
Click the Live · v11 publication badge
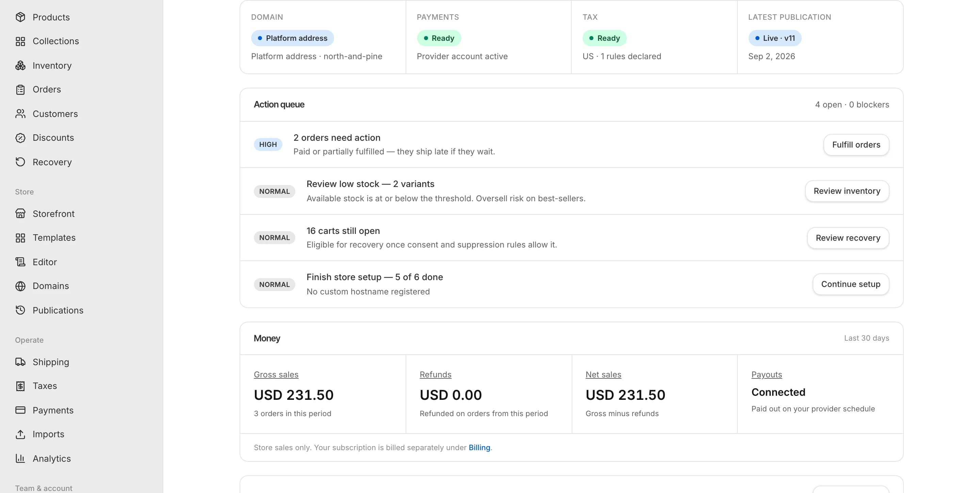(x=774, y=38)
